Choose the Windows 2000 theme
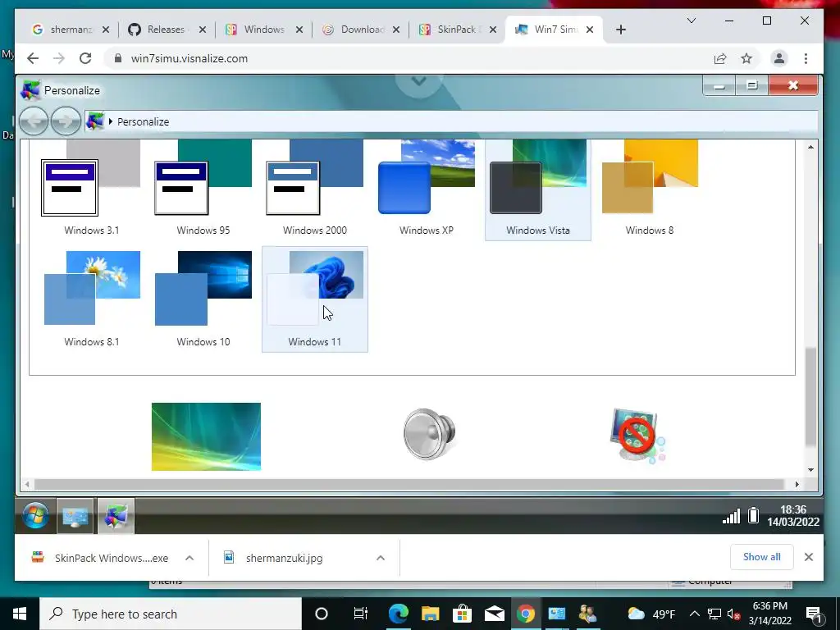Image resolution: width=840 pixels, height=630 pixels. (x=314, y=189)
